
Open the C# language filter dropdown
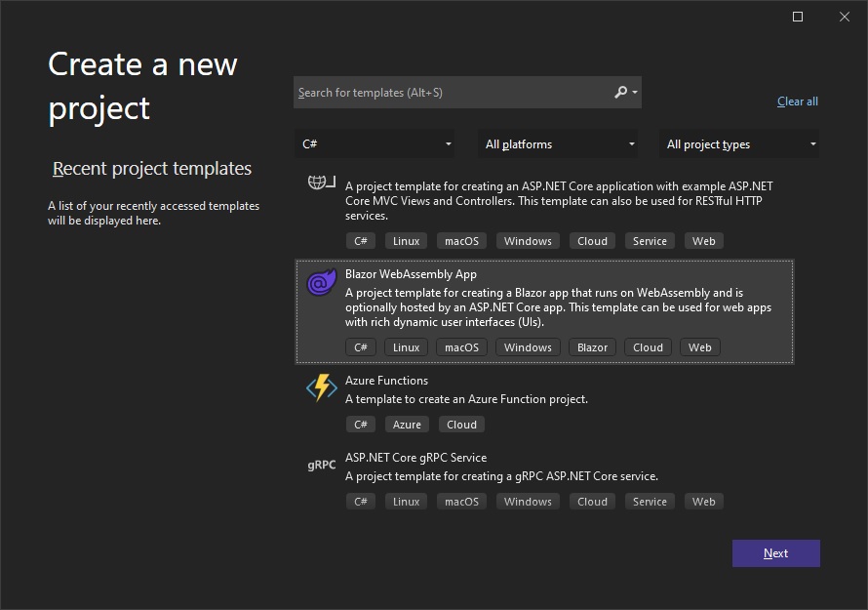[374, 143]
